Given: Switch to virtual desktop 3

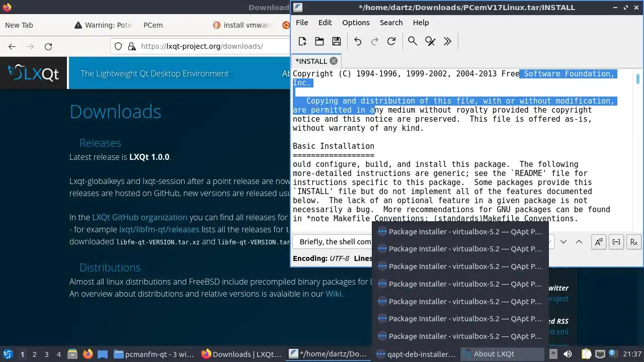Looking at the screenshot, I should [x=46, y=354].
